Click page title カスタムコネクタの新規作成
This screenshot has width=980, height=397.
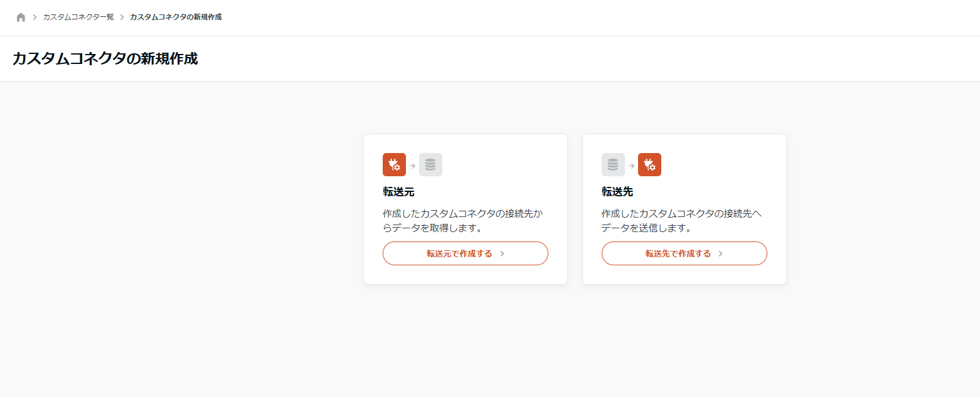tap(105, 59)
